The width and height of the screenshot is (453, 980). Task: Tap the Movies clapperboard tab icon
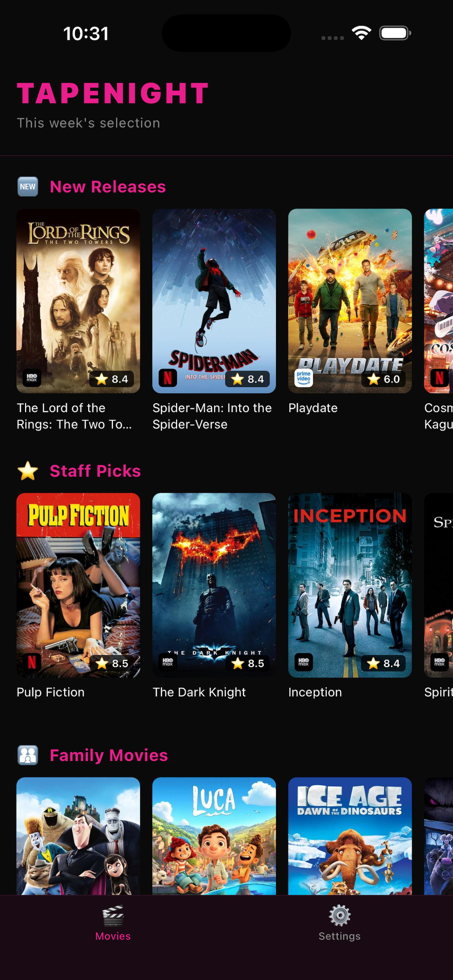(x=113, y=916)
